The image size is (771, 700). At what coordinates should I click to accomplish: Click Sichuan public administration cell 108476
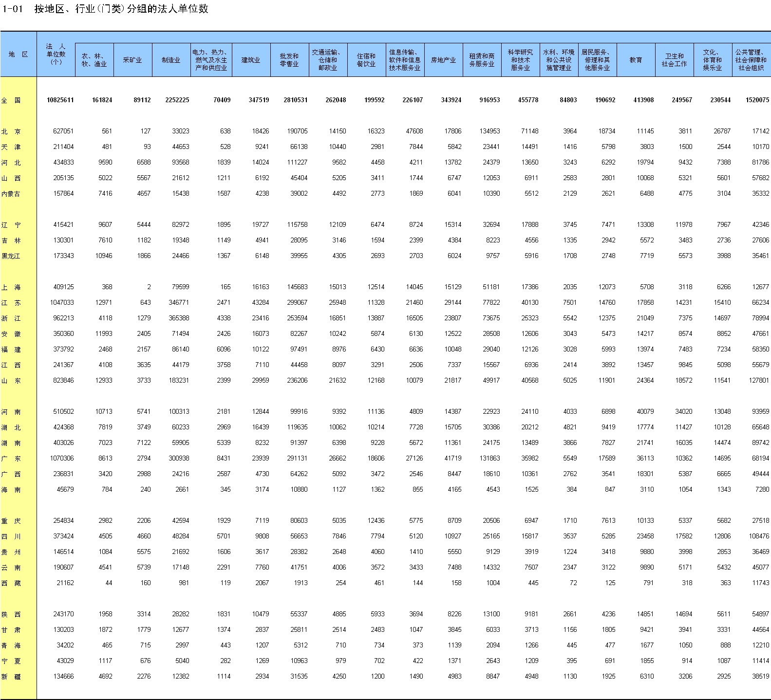(x=759, y=536)
